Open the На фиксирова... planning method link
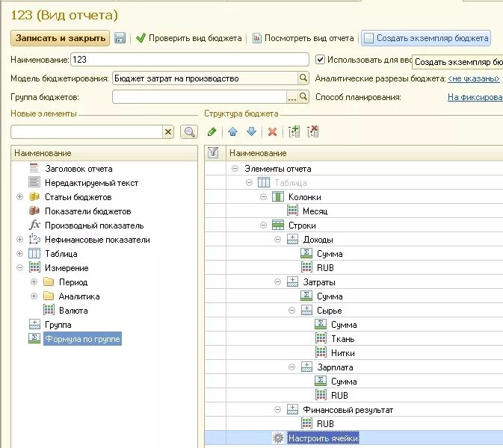The height and width of the screenshot is (448, 503). [x=475, y=97]
